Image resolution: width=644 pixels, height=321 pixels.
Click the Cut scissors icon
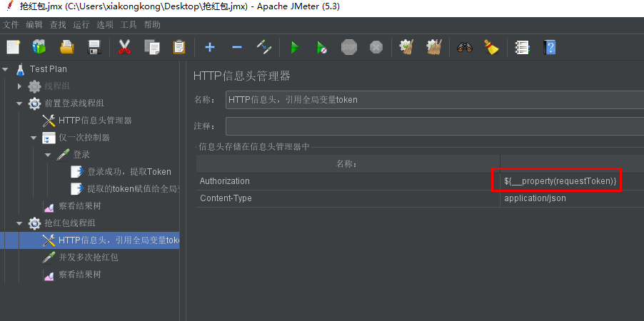pos(124,47)
